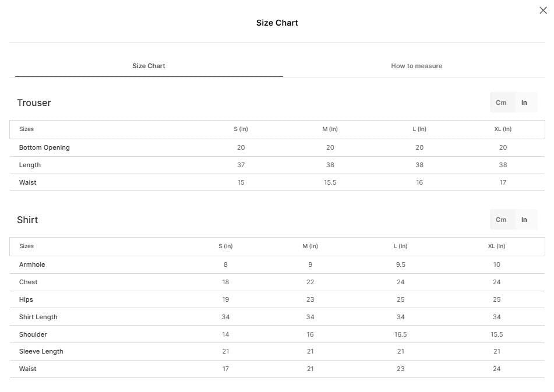Screen dimensions: 554x392
Task: Select the Sleeve Length row label
Action: point(41,351)
